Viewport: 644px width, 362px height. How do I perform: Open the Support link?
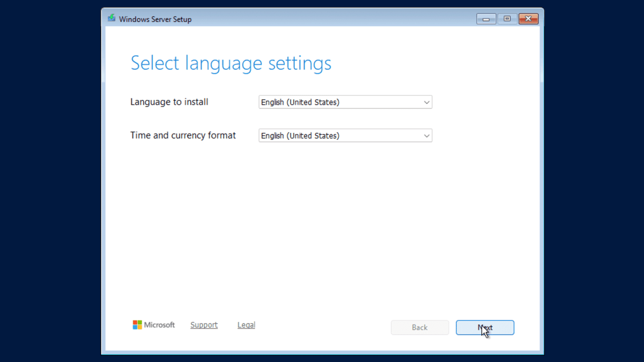204,325
